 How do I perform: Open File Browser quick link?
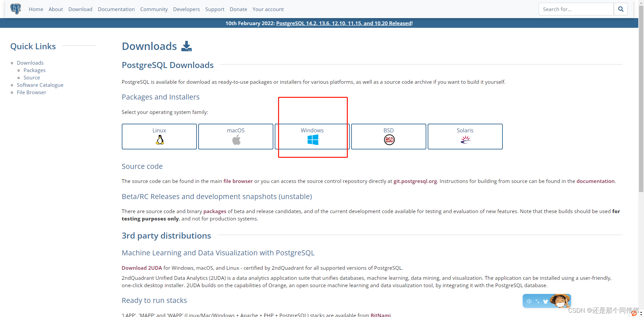click(x=32, y=92)
